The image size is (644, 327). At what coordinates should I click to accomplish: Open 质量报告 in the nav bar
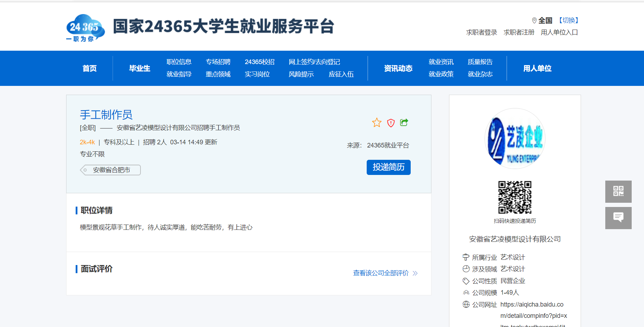coord(480,62)
